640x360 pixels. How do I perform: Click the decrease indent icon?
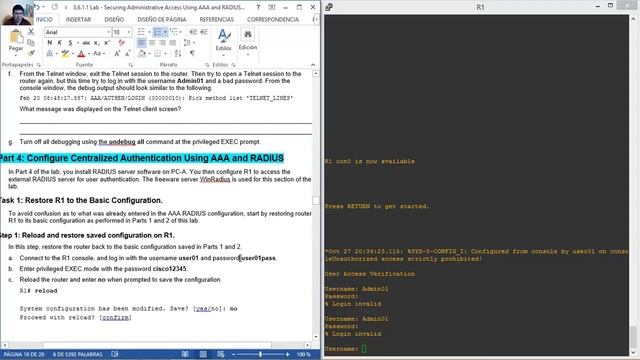193,32
